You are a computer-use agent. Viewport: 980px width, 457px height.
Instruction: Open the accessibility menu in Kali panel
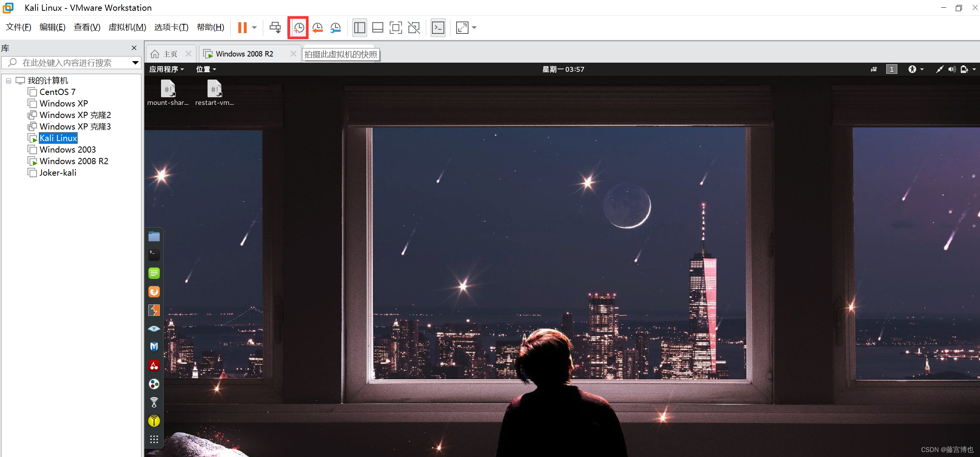[x=915, y=69]
